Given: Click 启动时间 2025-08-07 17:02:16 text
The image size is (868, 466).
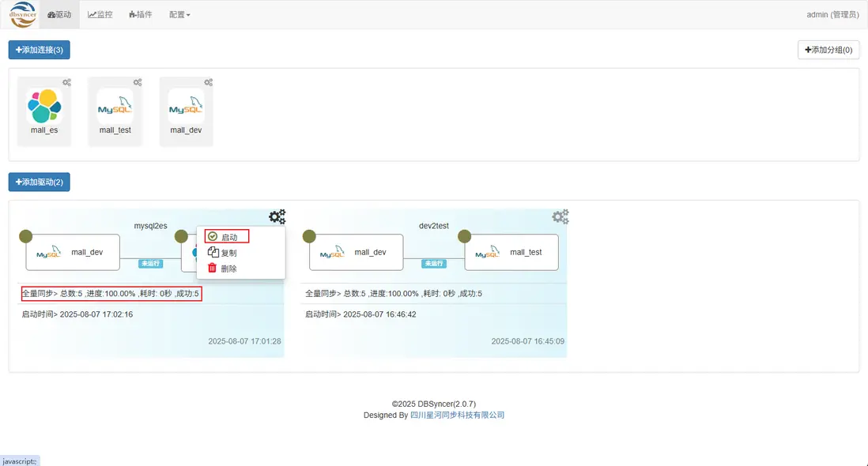Looking at the screenshot, I should point(77,314).
